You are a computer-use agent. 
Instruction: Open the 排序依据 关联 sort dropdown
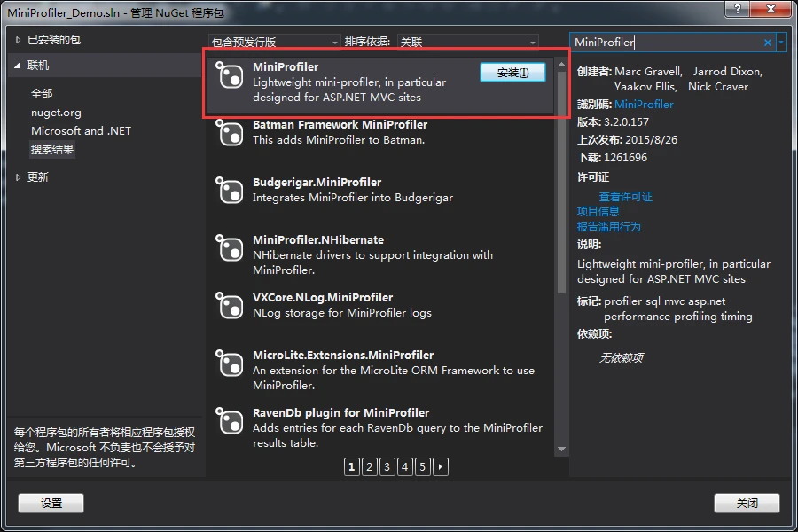point(467,43)
